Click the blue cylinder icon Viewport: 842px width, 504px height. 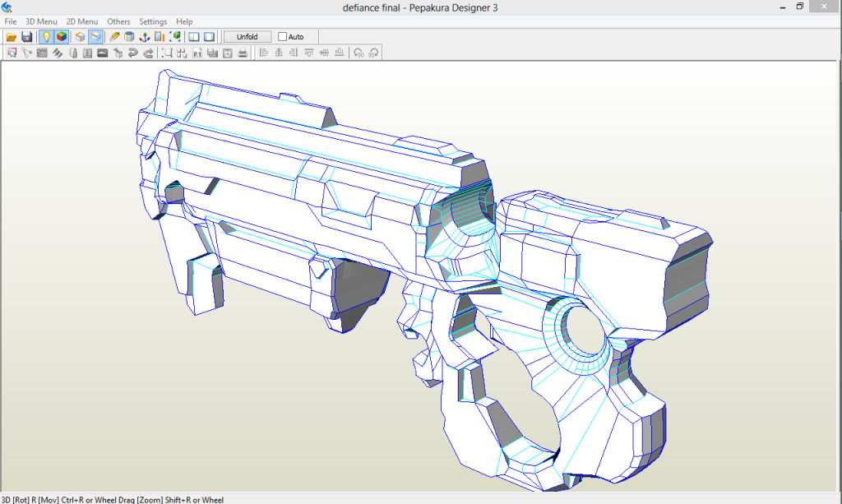129,36
